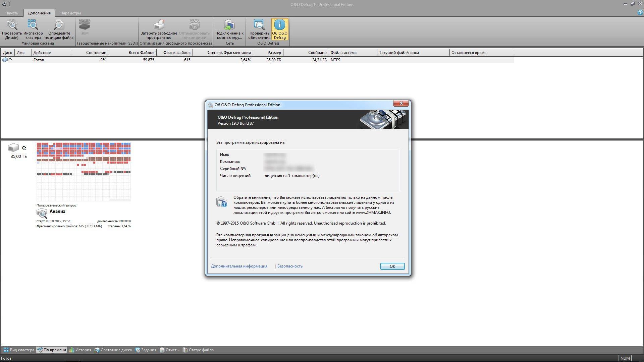Image resolution: width=644 pixels, height=362 pixels.
Task: Open the Безопасность link
Action: [x=290, y=266]
